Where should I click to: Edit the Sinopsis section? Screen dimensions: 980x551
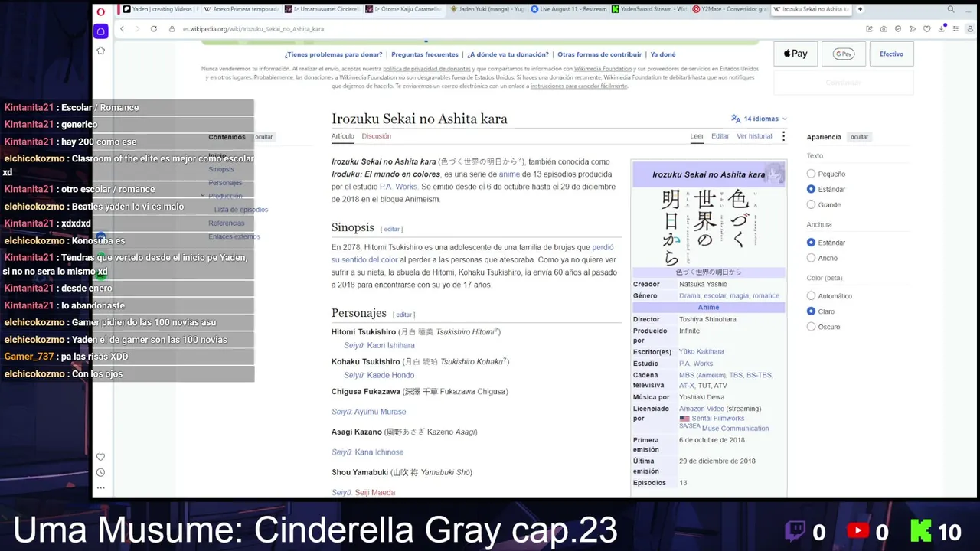pyautogui.click(x=391, y=229)
